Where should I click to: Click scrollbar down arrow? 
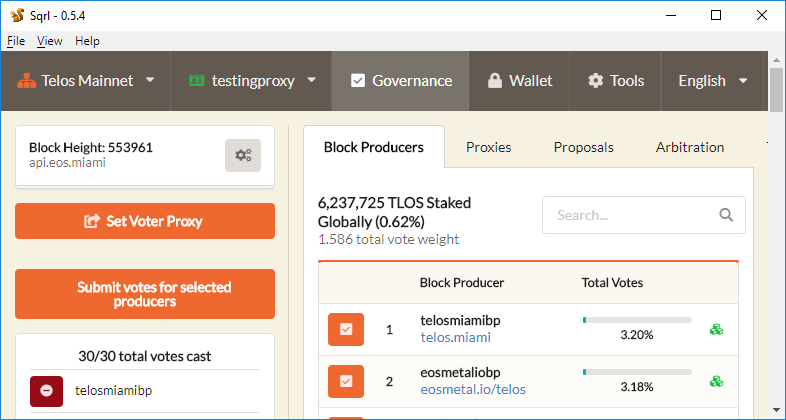[x=776, y=411]
